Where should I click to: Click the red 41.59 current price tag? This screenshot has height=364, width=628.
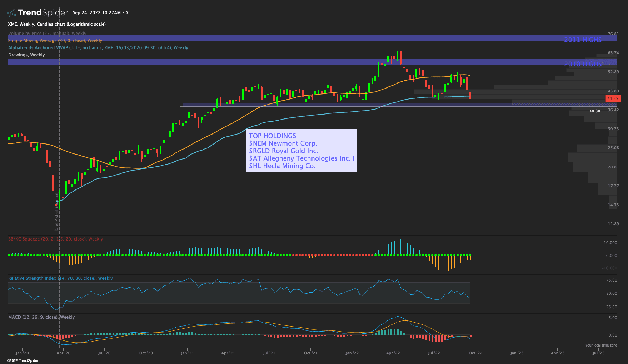click(613, 98)
